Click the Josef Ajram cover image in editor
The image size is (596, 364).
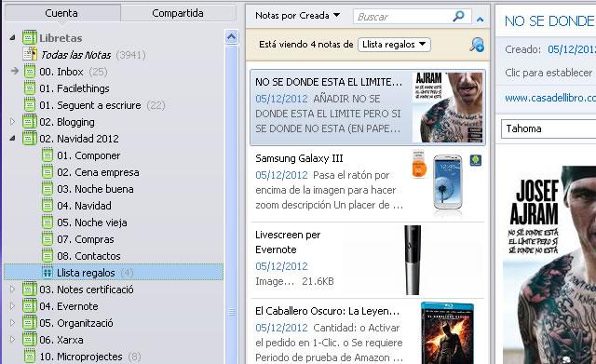point(549,264)
